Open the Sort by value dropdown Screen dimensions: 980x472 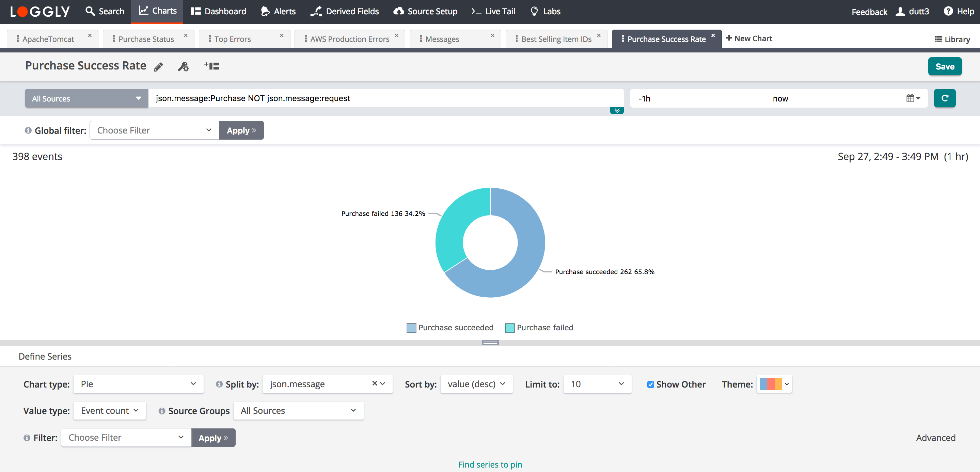476,384
